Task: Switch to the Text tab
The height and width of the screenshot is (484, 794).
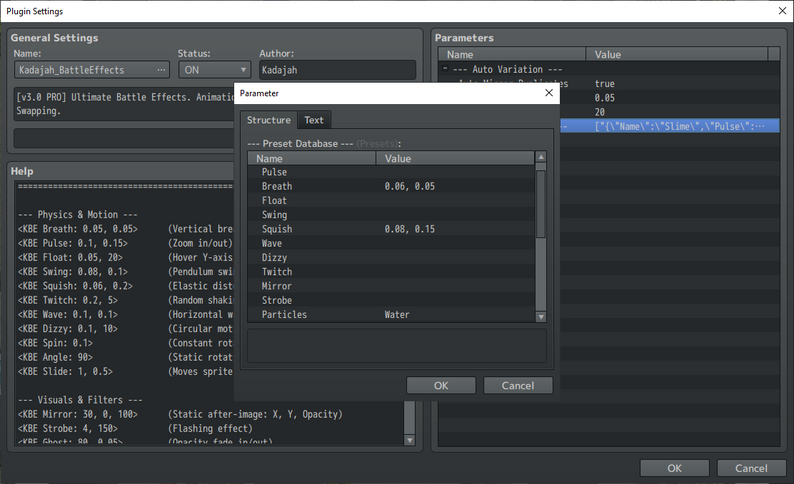Action: click(x=314, y=120)
